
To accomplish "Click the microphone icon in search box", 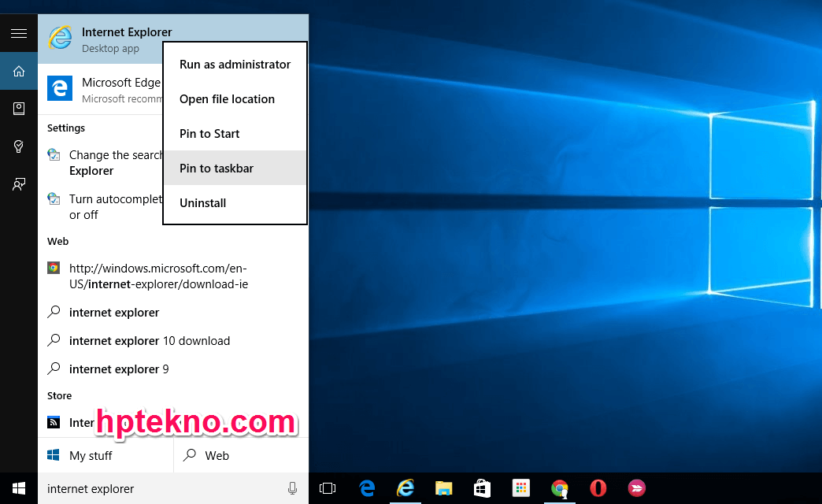I will (293, 489).
